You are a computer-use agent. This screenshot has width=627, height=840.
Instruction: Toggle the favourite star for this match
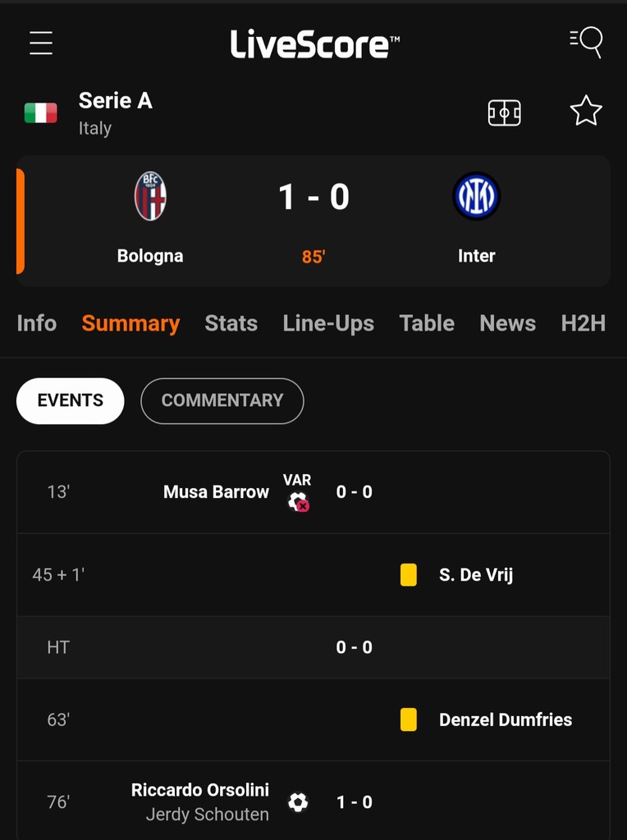586,112
